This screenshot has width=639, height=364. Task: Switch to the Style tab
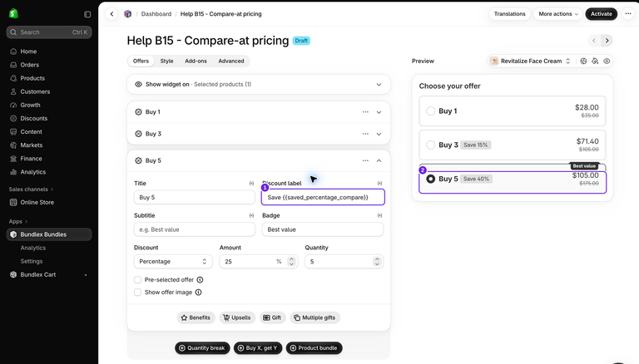[166, 61]
